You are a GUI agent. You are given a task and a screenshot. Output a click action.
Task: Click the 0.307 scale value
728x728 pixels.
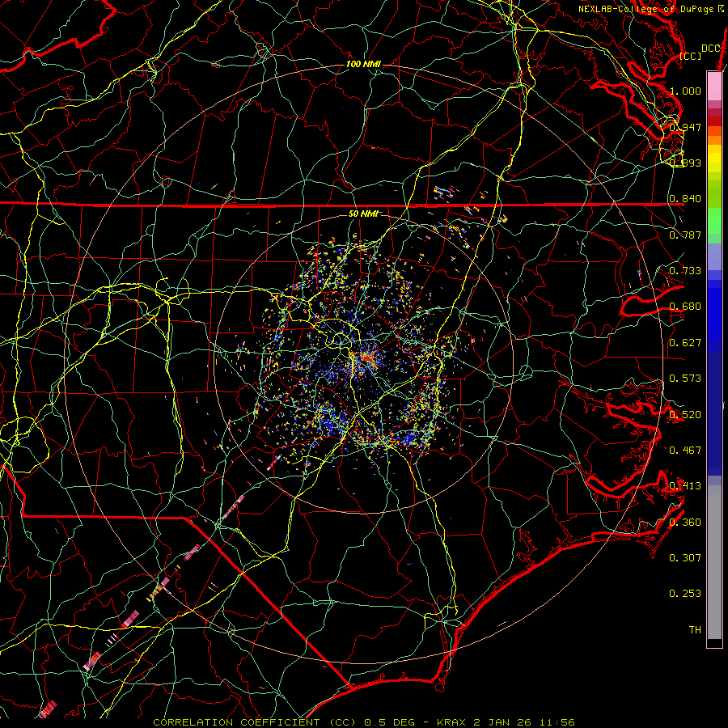(685, 557)
